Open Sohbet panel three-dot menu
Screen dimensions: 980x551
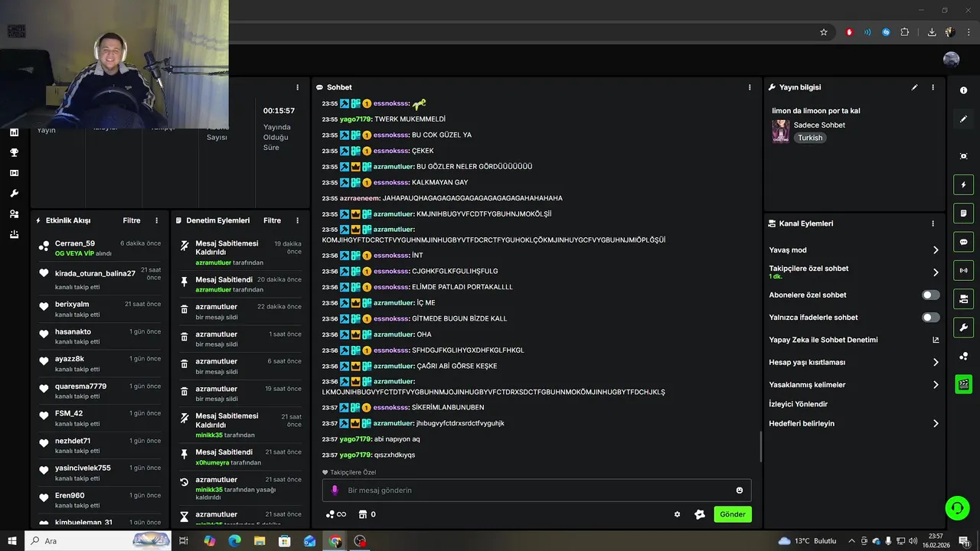[x=750, y=87]
